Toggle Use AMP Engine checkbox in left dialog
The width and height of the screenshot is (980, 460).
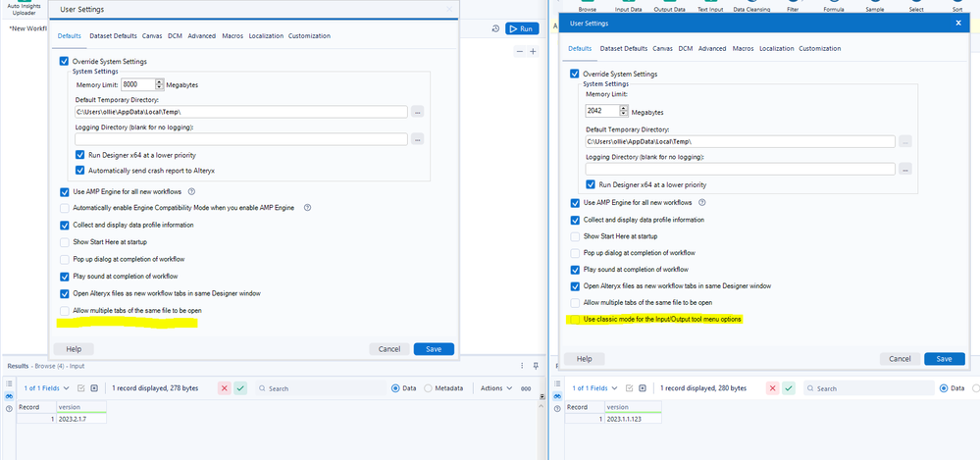65,192
